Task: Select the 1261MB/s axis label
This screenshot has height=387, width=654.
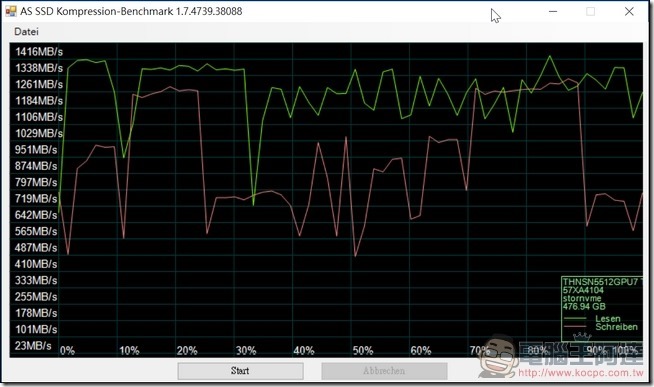Action: pyautogui.click(x=39, y=84)
